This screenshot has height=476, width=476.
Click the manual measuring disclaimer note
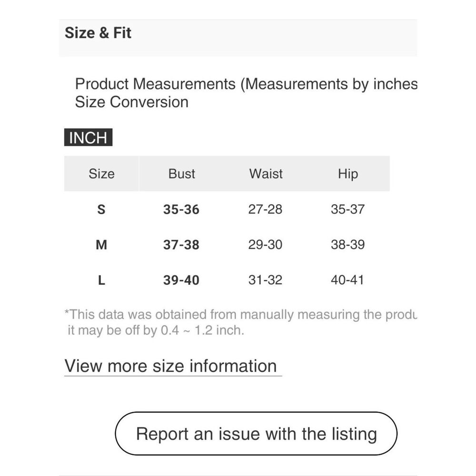pyautogui.click(x=241, y=322)
